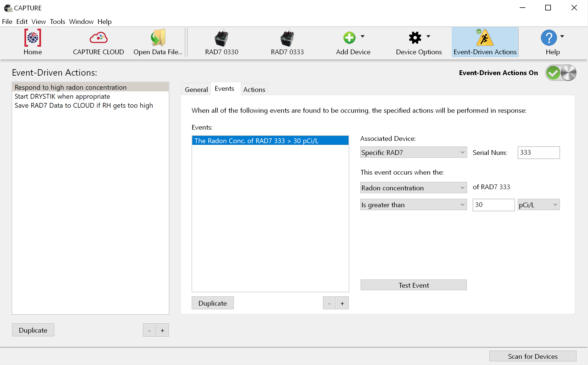Open the pCi/L units dropdown

pyautogui.click(x=538, y=205)
